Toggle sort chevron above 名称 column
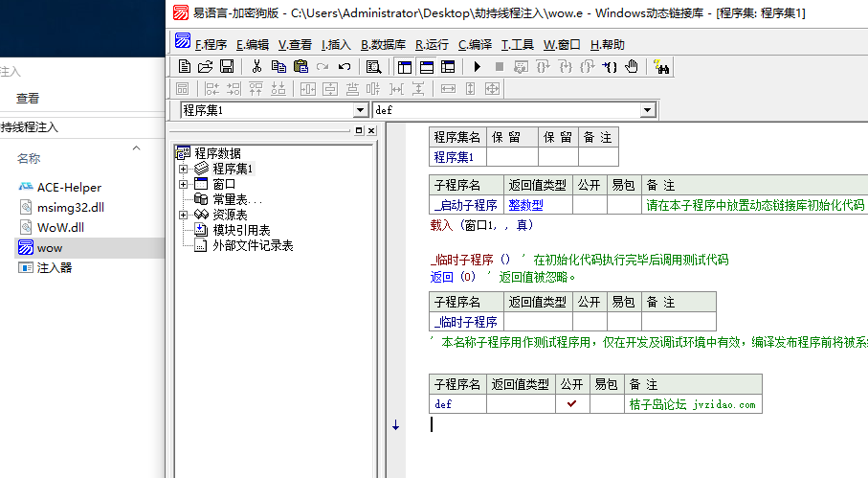Image resolution: width=868 pixels, height=478 pixels. [136, 148]
